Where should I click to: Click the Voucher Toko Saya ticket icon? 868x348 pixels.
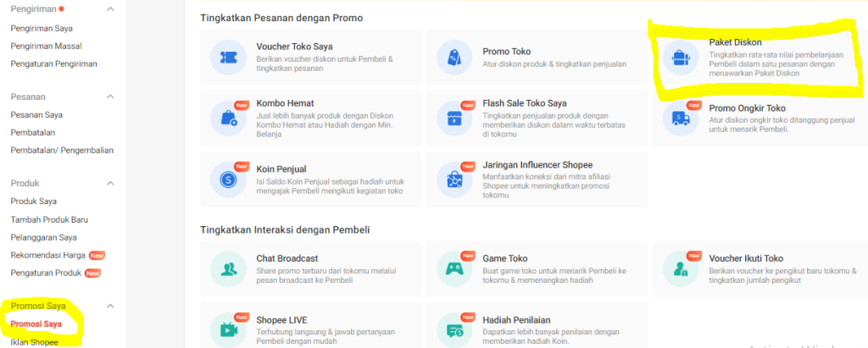[x=227, y=57]
